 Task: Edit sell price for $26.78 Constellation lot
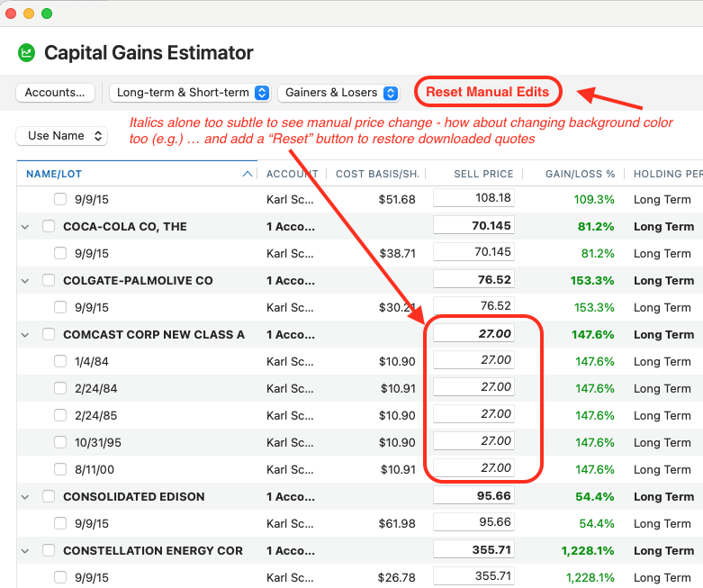(473, 576)
